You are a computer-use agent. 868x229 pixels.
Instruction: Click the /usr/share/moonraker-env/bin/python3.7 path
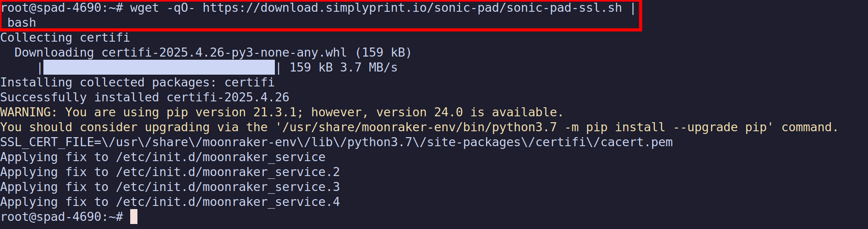(419, 128)
